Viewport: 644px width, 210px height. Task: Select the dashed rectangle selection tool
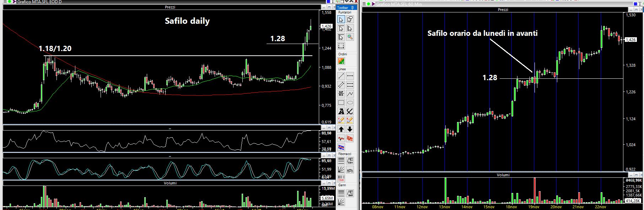pyautogui.click(x=341, y=46)
